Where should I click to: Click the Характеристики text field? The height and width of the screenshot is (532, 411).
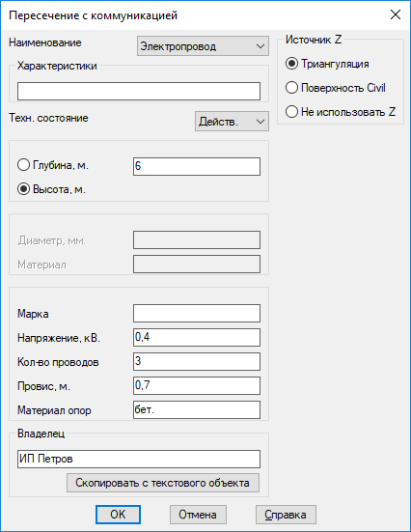(139, 91)
